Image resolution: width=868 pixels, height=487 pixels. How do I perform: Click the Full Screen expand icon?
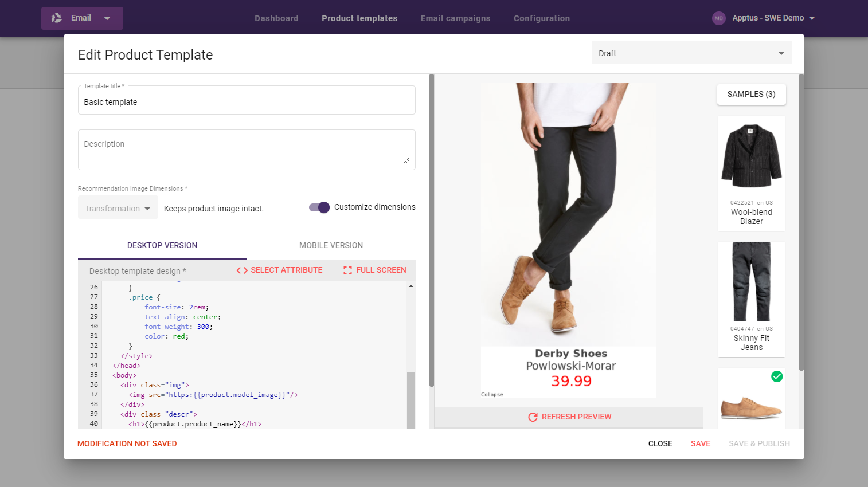[x=347, y=270]
